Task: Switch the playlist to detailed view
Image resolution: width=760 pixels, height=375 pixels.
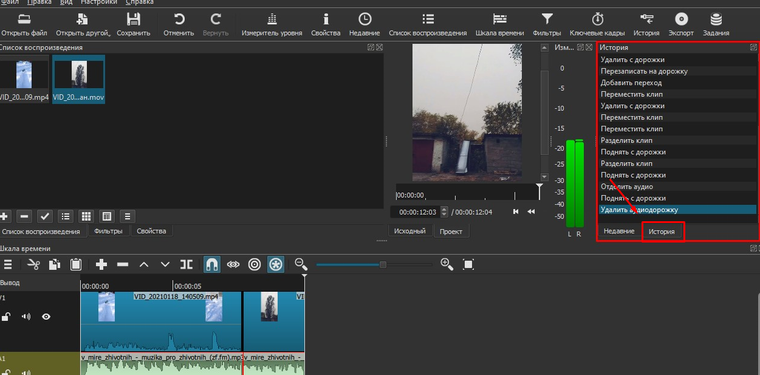Action: pyautogui.click(x=107, y=216)
